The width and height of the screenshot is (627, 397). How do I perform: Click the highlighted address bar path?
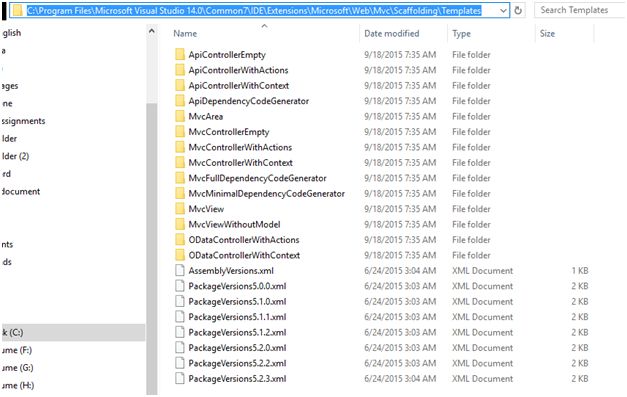click(254, 11)
